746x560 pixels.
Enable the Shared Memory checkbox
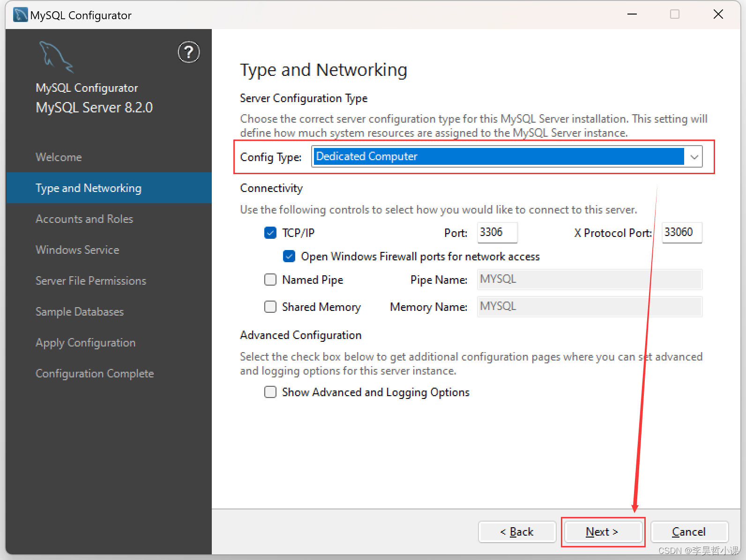click(x=270, y=307)
